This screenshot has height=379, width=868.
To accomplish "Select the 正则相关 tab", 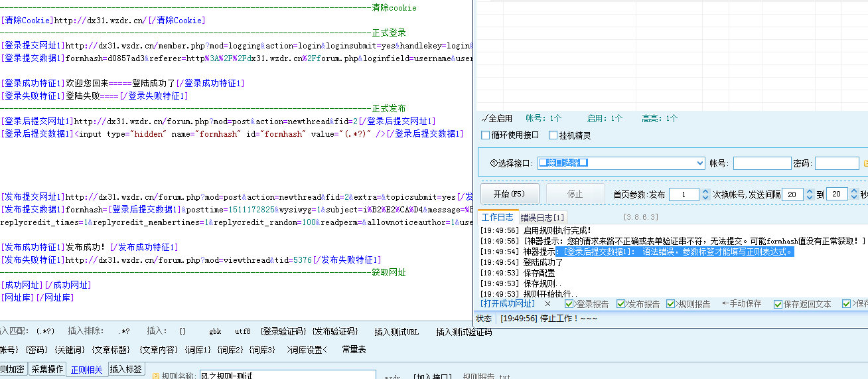I will pyautogui.click(x=87, y=369).
